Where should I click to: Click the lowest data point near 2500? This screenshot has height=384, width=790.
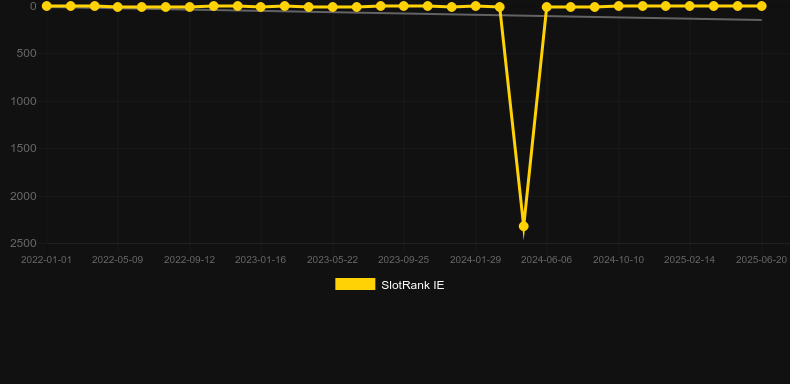tap(523, 226)
